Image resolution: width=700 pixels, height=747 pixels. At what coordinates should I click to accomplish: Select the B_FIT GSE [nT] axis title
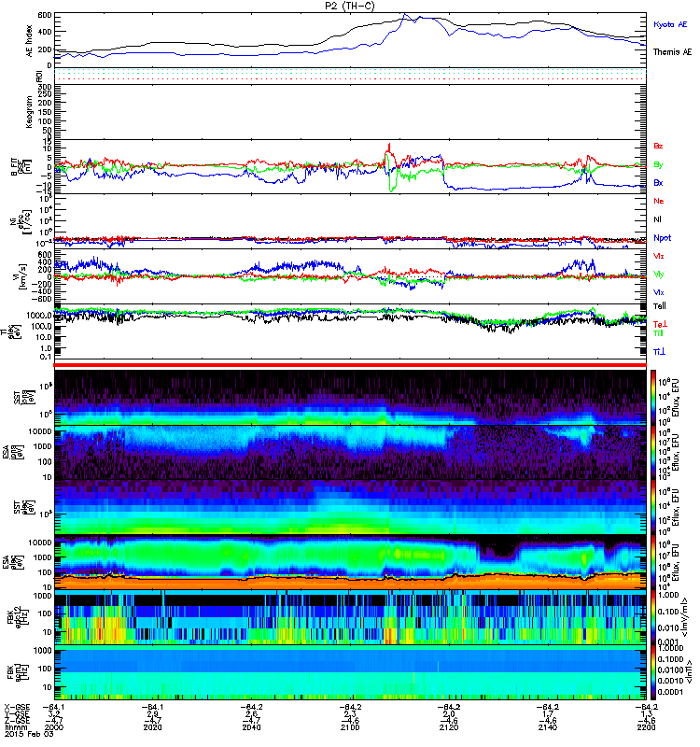point(21,167)
